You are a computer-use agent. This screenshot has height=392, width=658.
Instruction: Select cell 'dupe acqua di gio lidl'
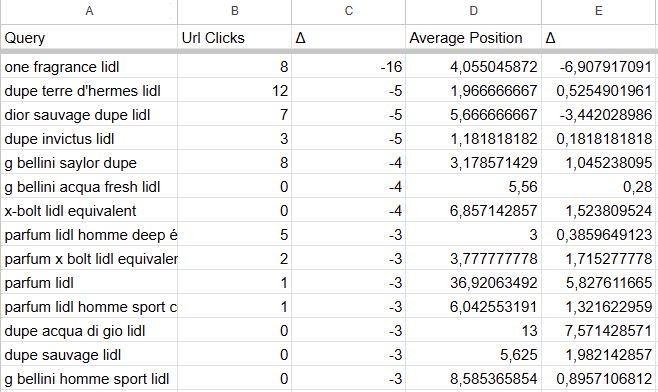89,331
